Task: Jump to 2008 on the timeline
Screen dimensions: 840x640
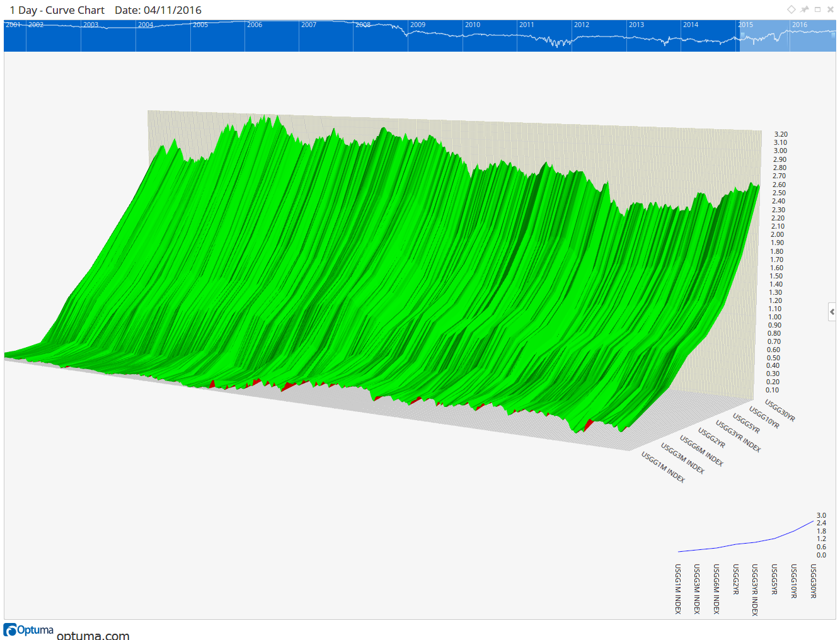Action: [363, 25]
